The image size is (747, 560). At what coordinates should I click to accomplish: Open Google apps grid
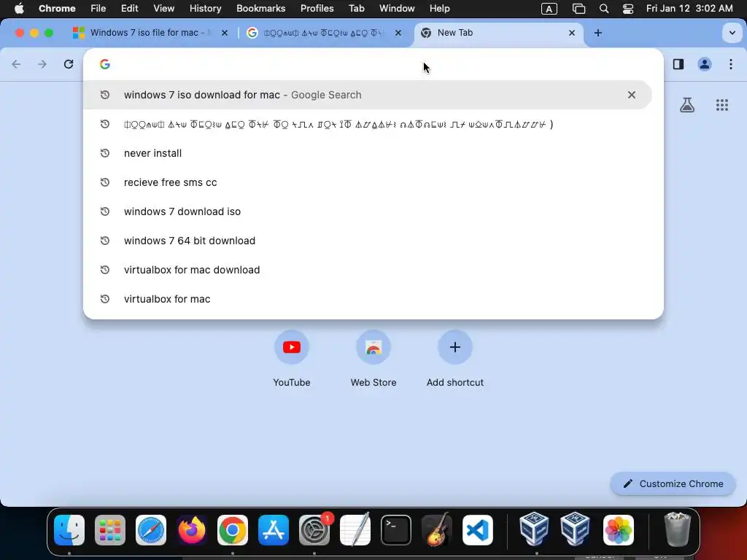(722, 105)
